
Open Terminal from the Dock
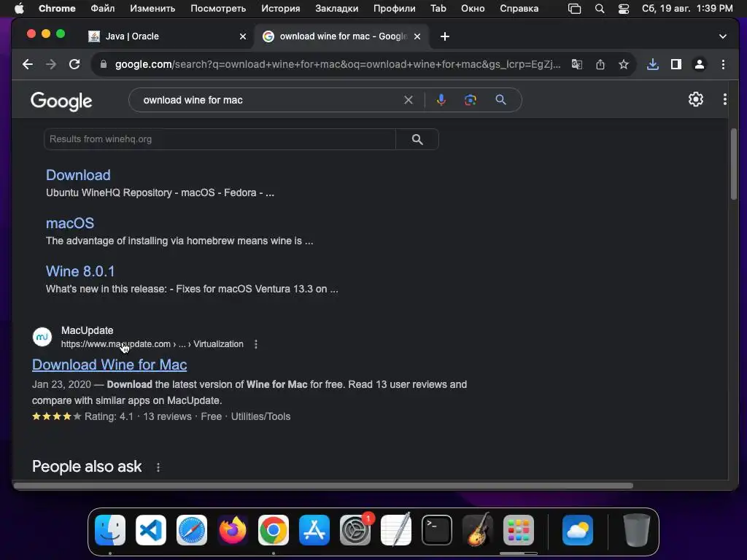437,530
